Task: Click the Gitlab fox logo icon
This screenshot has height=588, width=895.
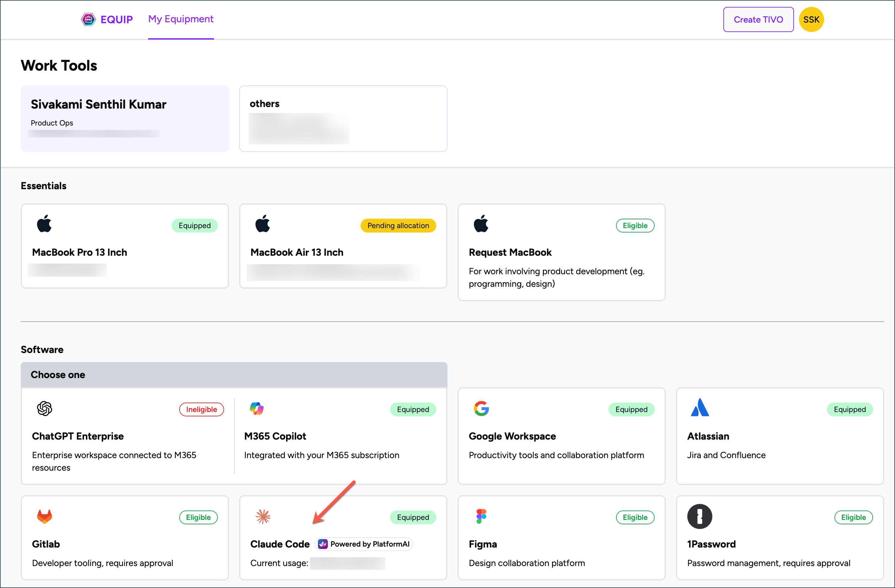Action: pos(44,516)
